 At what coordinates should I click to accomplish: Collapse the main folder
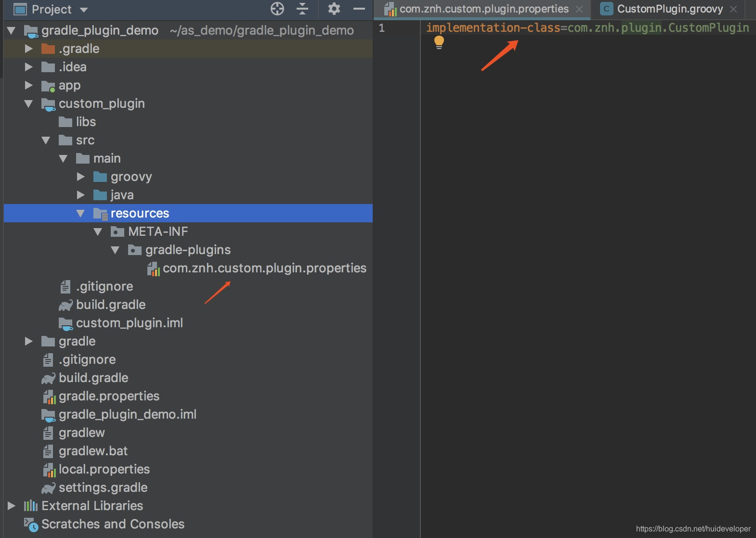(64, 158)
